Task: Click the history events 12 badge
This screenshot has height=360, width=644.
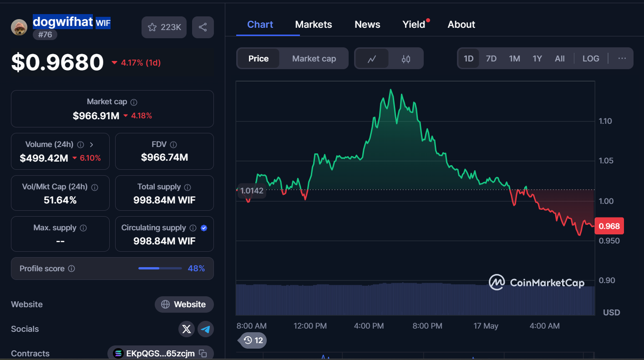Action: pyautogui.click(x=254, y=340)
